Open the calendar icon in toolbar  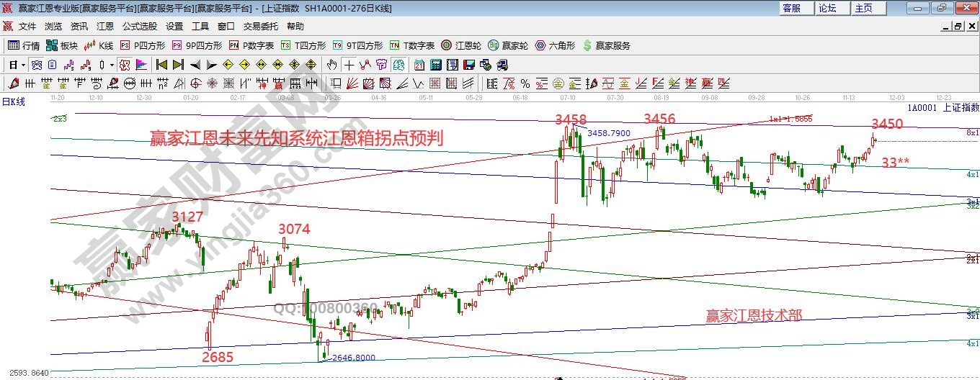coord(419,65)
